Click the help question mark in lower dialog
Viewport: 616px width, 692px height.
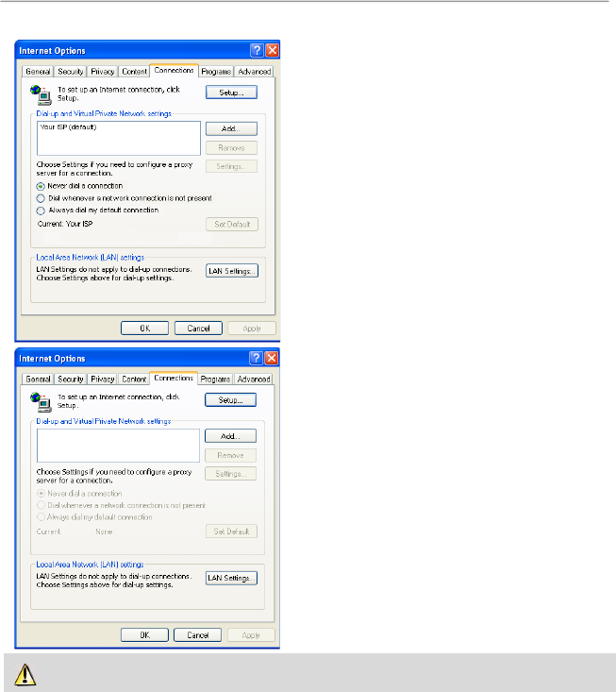tap(257, 359)
